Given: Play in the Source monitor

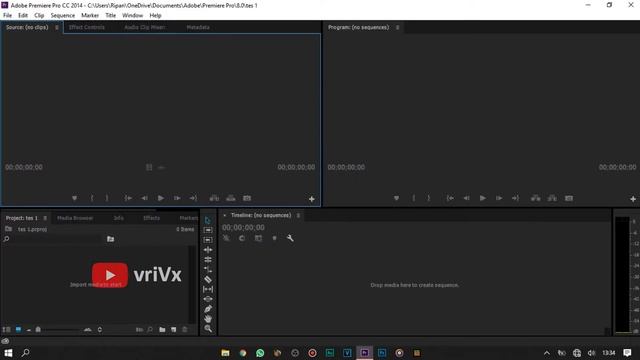Looking at the screenshot, I should click(x=161, y=198).
